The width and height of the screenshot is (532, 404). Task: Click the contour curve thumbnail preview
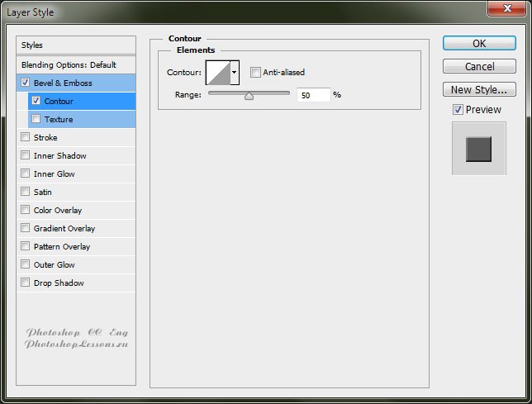[x=217, y=73]
